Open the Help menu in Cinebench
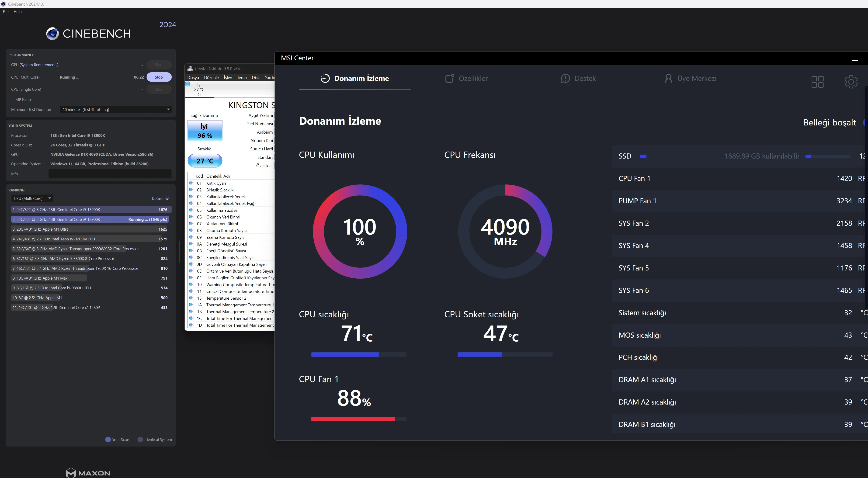The image size is (868, 478). coord(17,12)
